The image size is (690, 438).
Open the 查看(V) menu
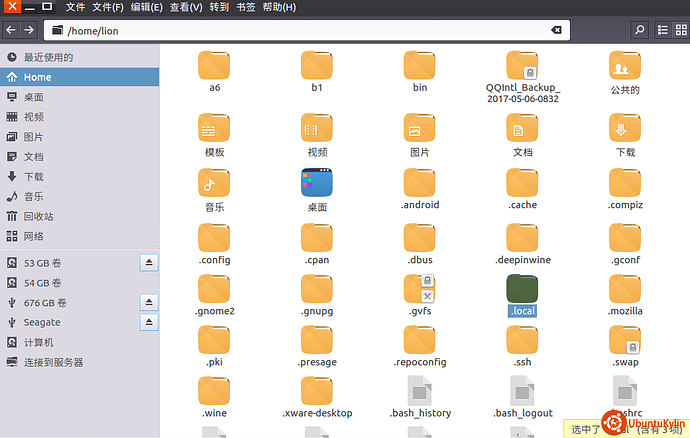point(186,7)
